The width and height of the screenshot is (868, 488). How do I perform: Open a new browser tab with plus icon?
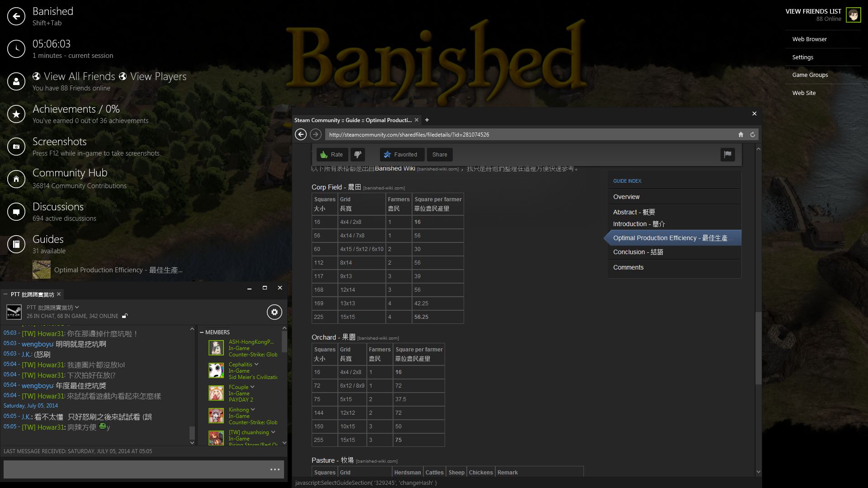pos(427,120)
